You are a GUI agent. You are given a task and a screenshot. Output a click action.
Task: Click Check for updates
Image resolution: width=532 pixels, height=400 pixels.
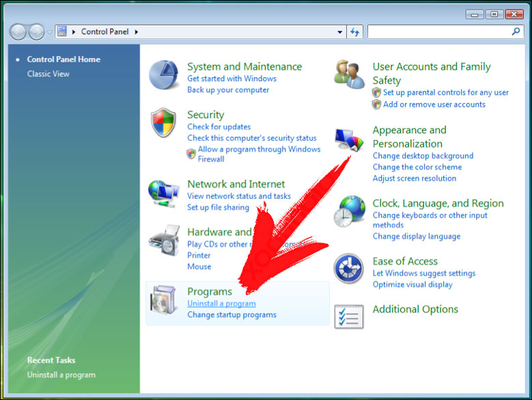coord(219,126)
